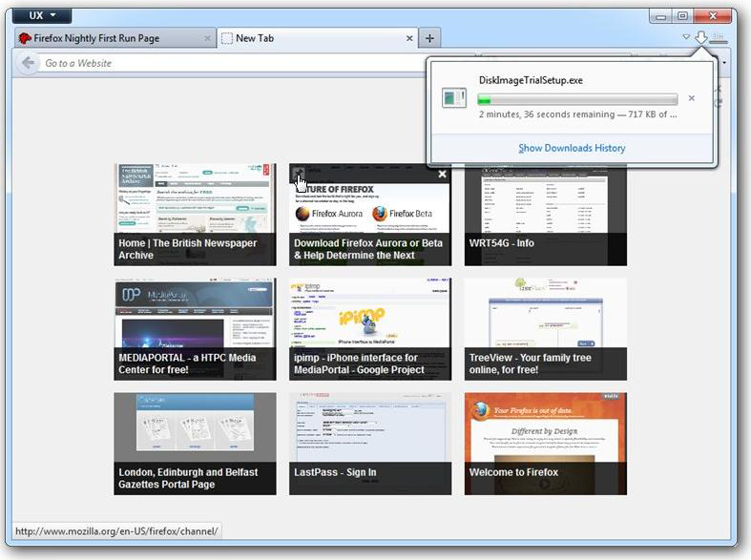
Task: Open Show Downloads History link
Action: 572,148
